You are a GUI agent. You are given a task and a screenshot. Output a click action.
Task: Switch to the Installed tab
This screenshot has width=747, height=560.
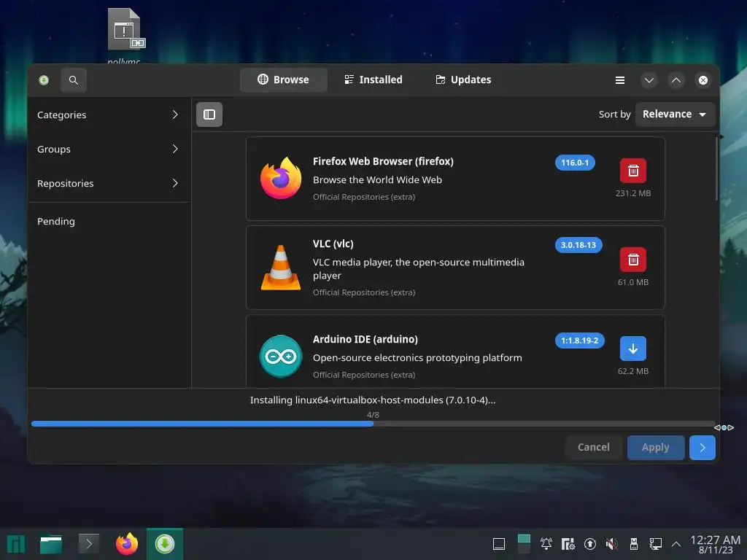[373, 80]
